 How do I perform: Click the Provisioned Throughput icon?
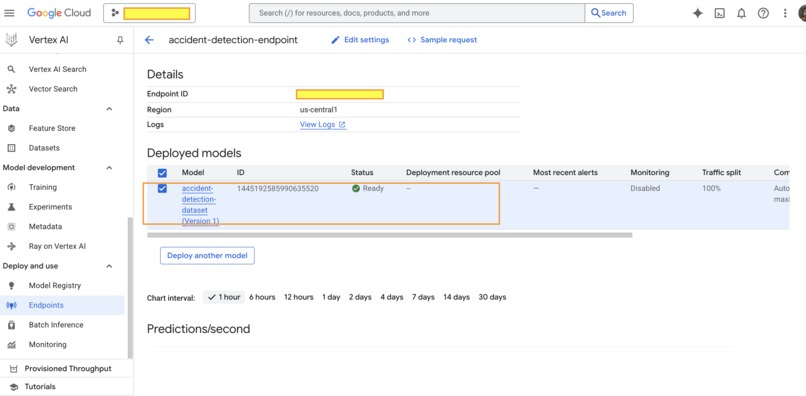14,369
